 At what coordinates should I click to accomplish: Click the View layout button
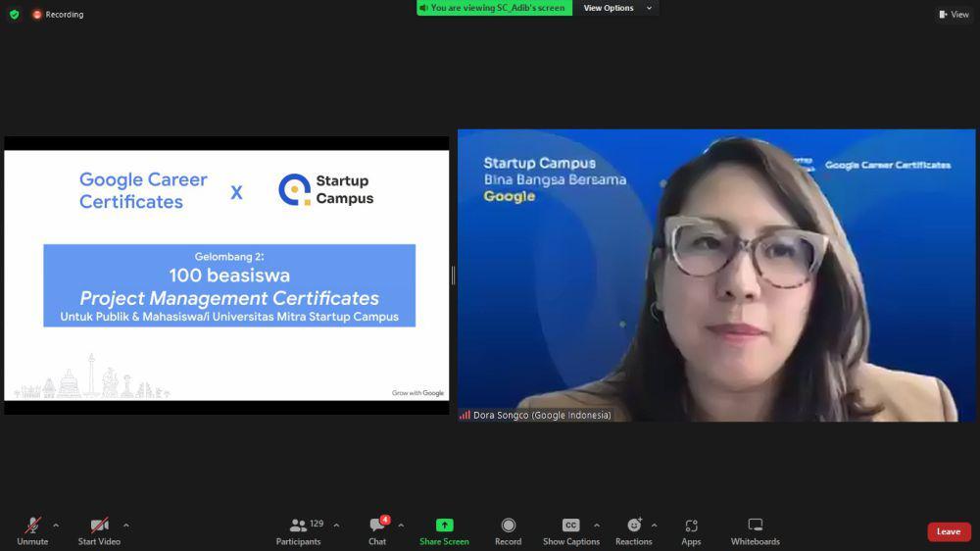click(954, 15)
